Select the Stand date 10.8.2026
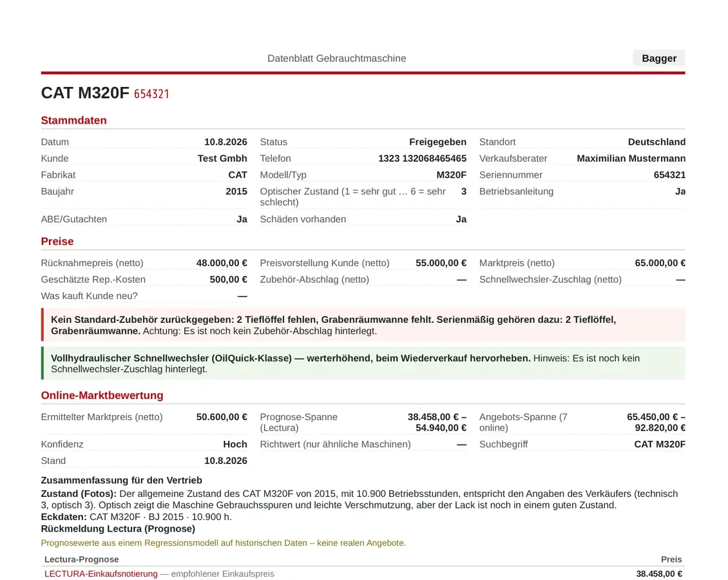728x580 pixels. pos(225,461)
